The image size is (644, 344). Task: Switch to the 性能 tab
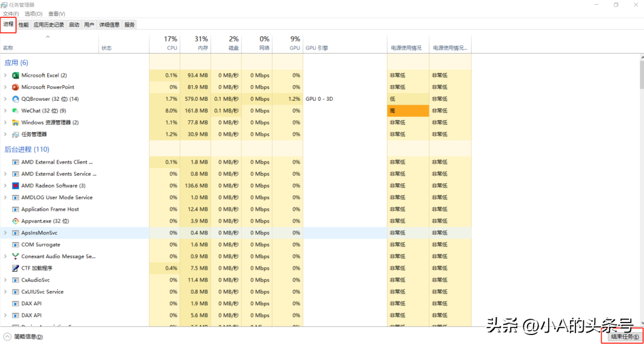[x=23, y=24]
